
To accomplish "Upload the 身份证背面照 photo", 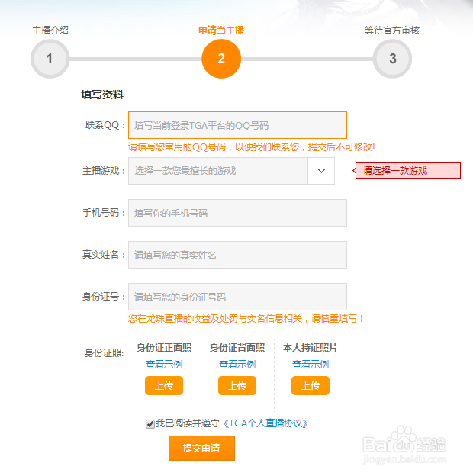I will click(x=237, y=385).
